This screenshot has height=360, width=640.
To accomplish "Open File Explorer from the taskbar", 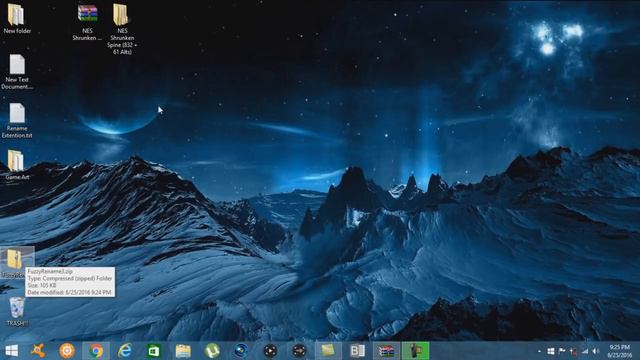I will (x=183, y=351).
